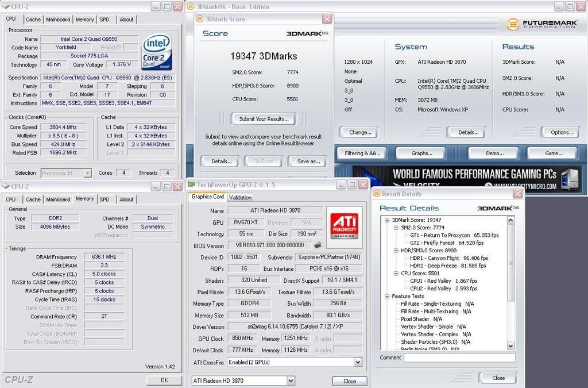Click the DRAM Frequency 636.1 MHz value

[104, 257]
